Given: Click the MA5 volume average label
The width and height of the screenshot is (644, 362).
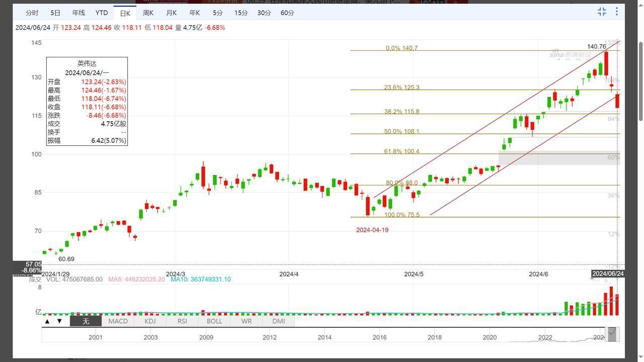Looking at the screenshot, I should [x=136, y=279].
